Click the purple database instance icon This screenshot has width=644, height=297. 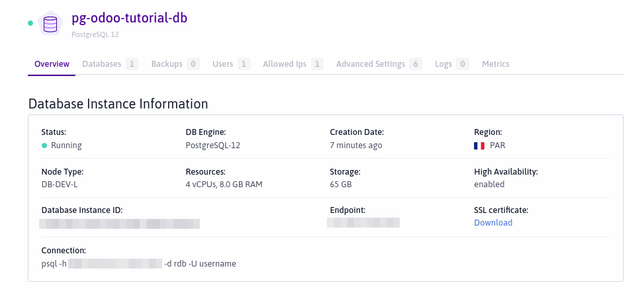[x=50, y=24]
